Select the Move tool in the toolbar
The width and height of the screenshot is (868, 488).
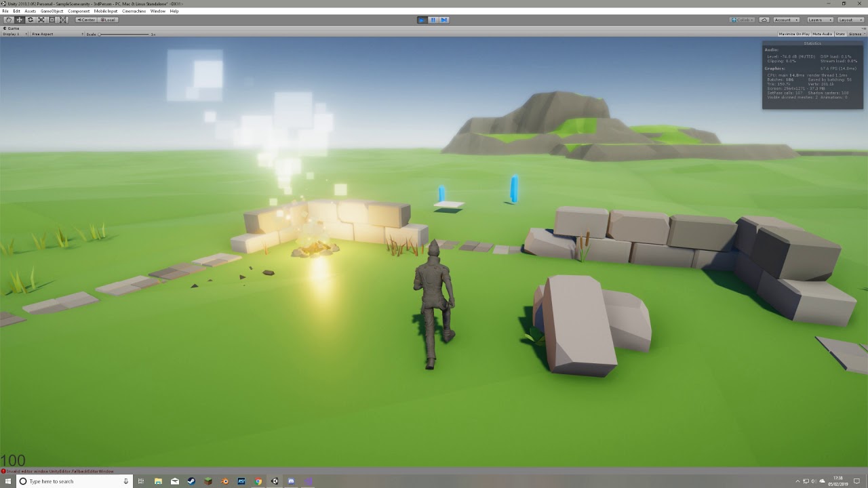pyautogui.click(x=20, y=20)
